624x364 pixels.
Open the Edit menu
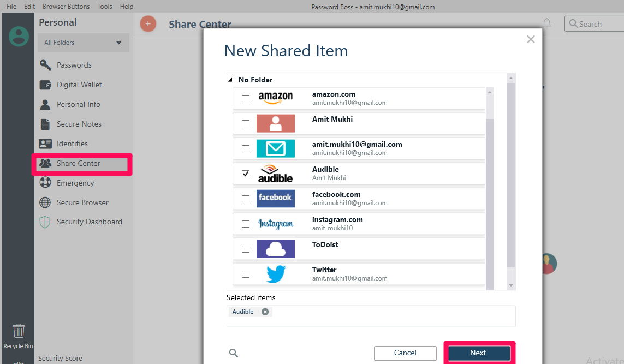[x=29, y=7]
